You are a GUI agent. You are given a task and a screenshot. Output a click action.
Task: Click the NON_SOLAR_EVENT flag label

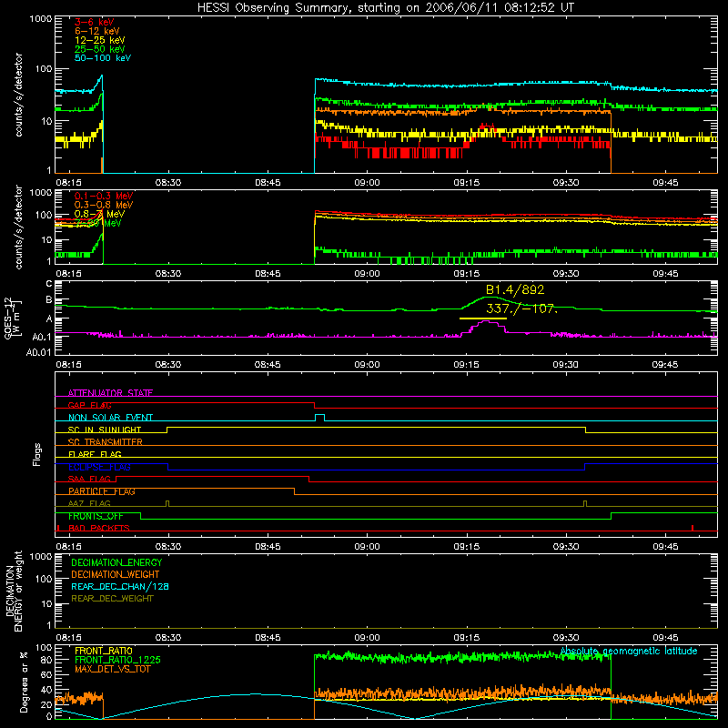point(110,418)
